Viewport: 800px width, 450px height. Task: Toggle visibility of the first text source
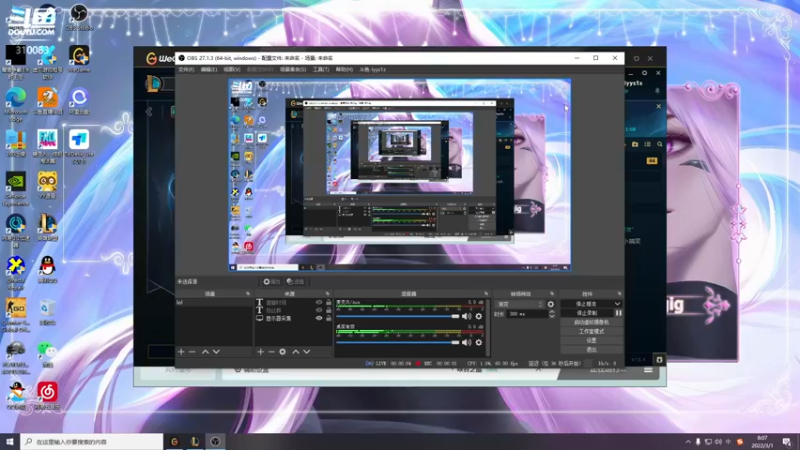pos(319,303)
